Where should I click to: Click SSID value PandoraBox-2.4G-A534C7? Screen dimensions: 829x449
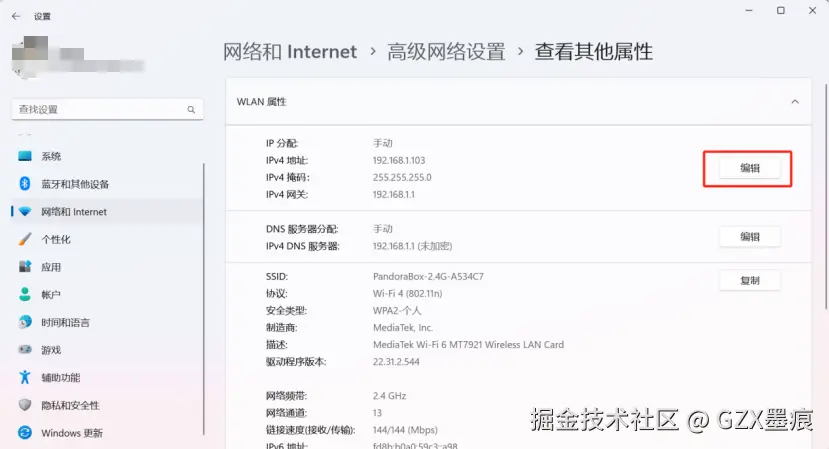(x=428, y=276)
